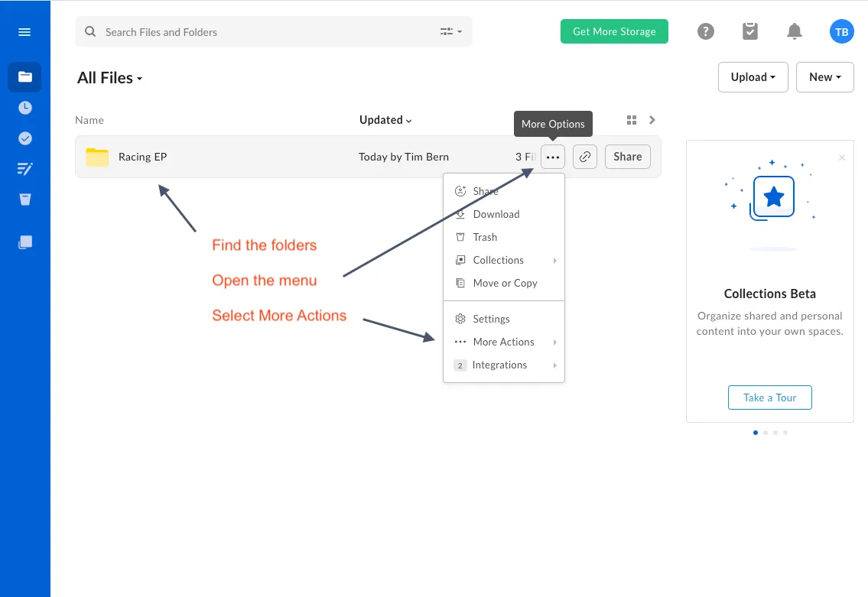Click the Get More Storage button
The image size is (868, 597).
pos(614,31)
